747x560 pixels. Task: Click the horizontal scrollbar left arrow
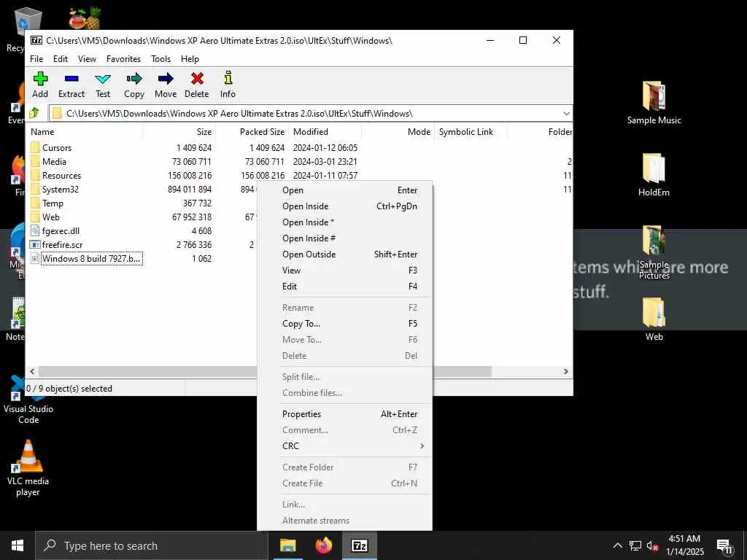coord(32,371)
